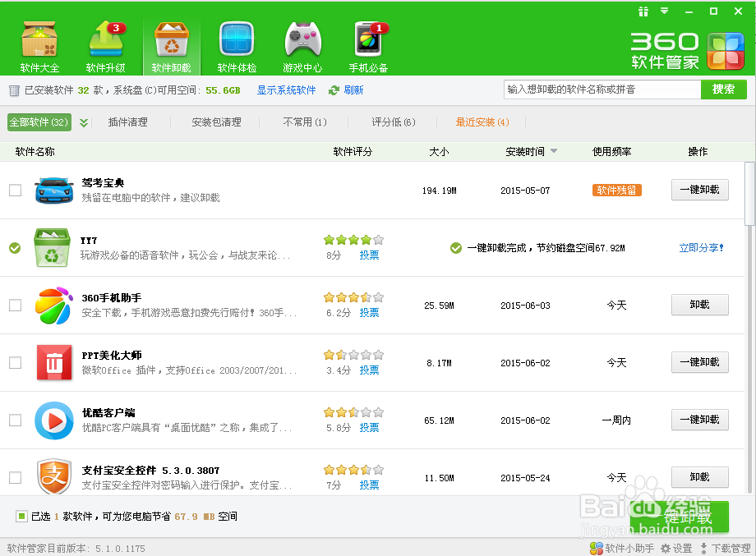Click the 软件残留 orange tag
Screen dimensions: 756x556
tap(616, 190)
